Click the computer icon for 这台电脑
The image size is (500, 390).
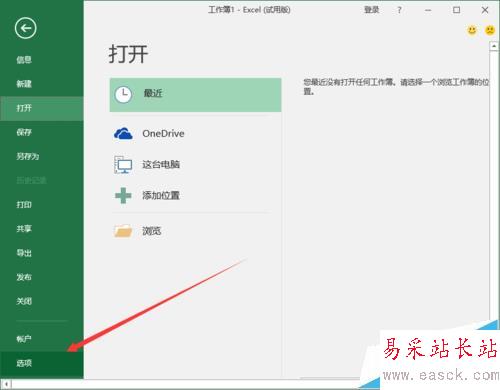pos(123,165)
